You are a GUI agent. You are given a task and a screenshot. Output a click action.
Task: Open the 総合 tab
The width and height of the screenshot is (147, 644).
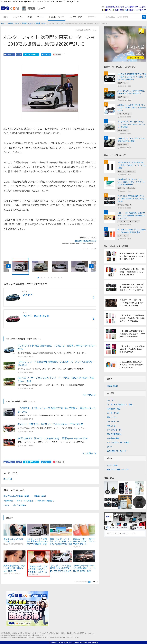tap(5, 17)
